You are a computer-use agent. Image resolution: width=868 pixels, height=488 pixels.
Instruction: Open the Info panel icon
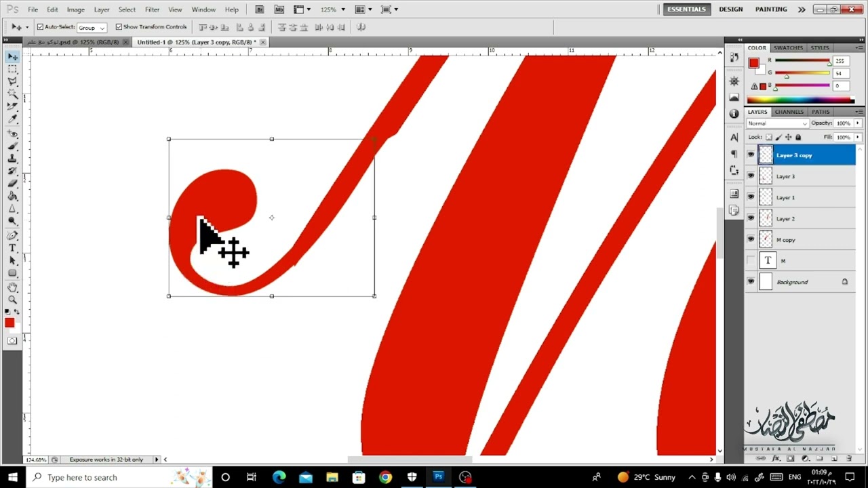coord(734,114)
